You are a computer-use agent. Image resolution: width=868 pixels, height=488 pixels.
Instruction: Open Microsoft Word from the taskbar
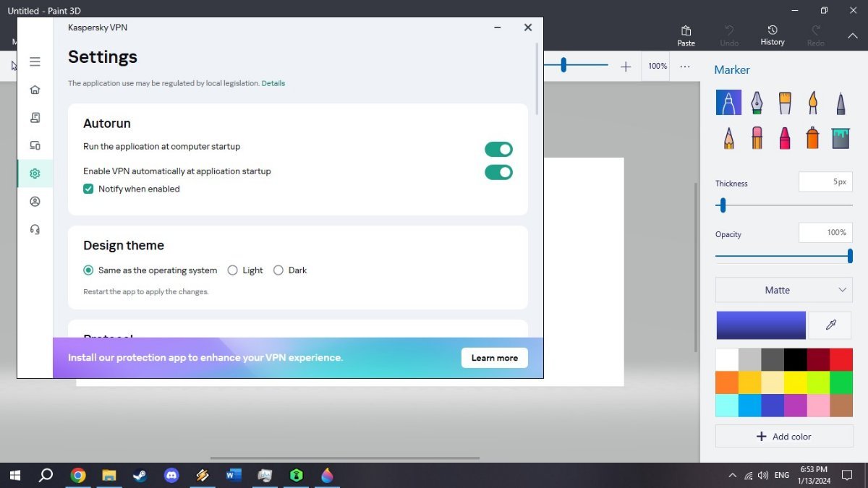pyautogui.click(x=234, y=475)
